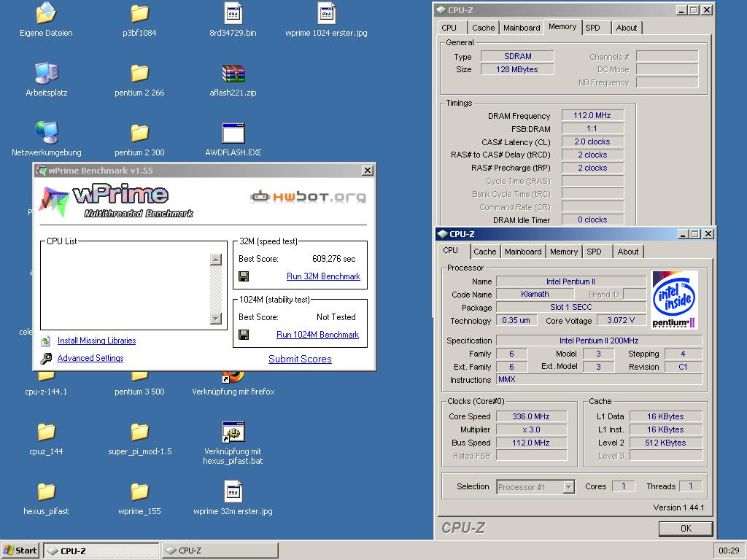Image resolution: width=747 pixels, height=560 pixels.
Task: Switch to About tab in front CPU-Z
Action: (x=628, y=252)
